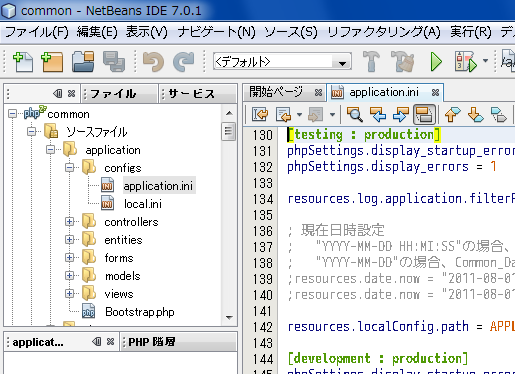Collapse the common project node

(x=12, y=114)
